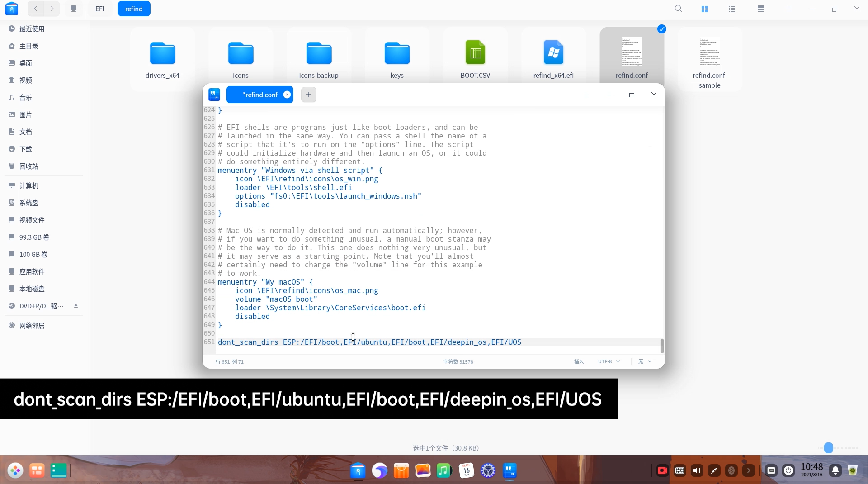Toggle the onscreen keyboard in system tray
868x484 pixels.
point(680,470)
